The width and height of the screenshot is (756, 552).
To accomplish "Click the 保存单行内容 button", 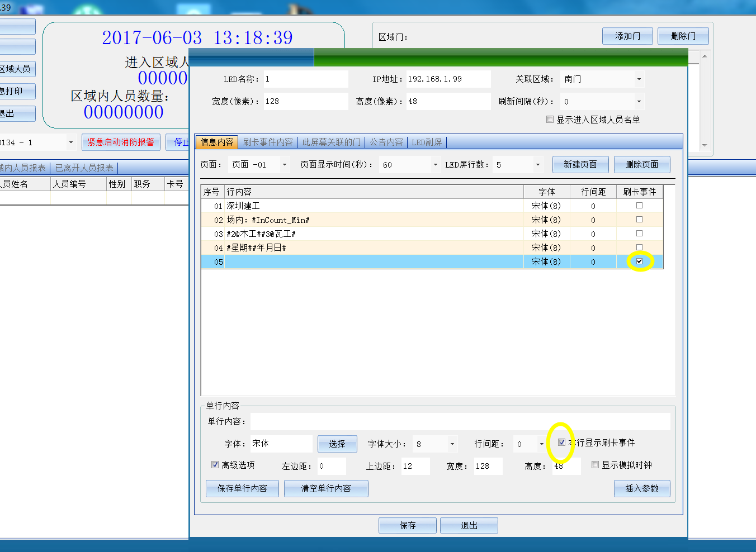I will 242,488.
